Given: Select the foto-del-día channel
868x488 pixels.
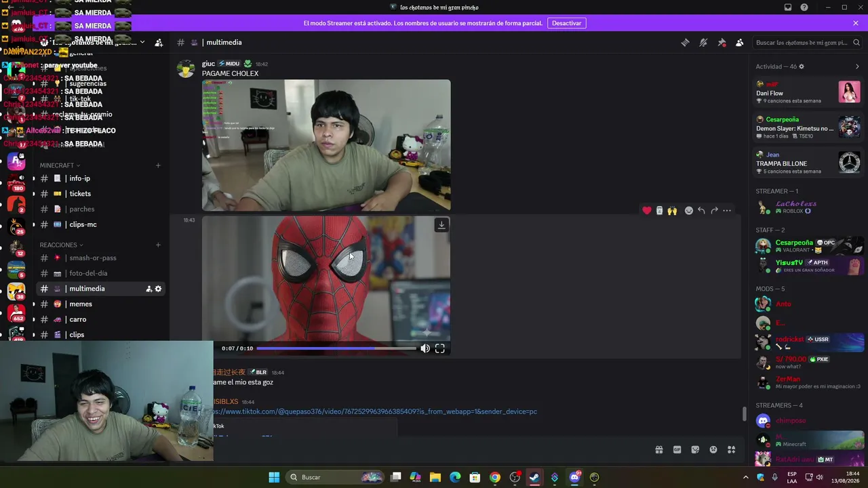Looking at the screenshot, I should tap(100, 273).
